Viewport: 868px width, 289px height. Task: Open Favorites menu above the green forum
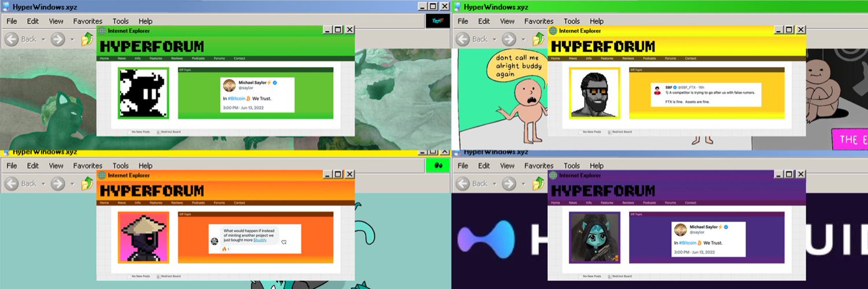(x=87, y=21)
